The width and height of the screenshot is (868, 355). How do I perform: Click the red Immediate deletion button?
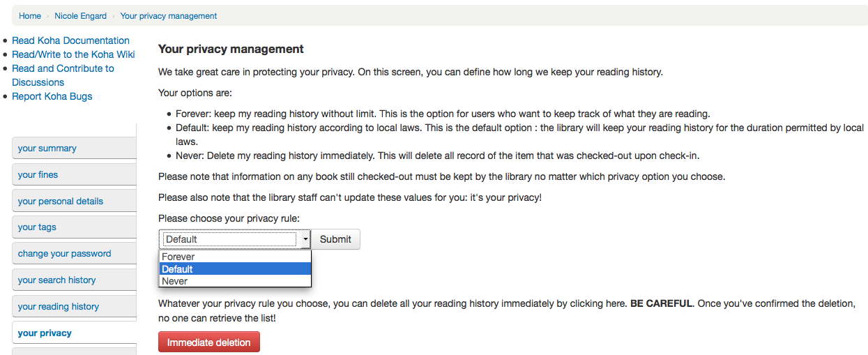pos(208,342)
